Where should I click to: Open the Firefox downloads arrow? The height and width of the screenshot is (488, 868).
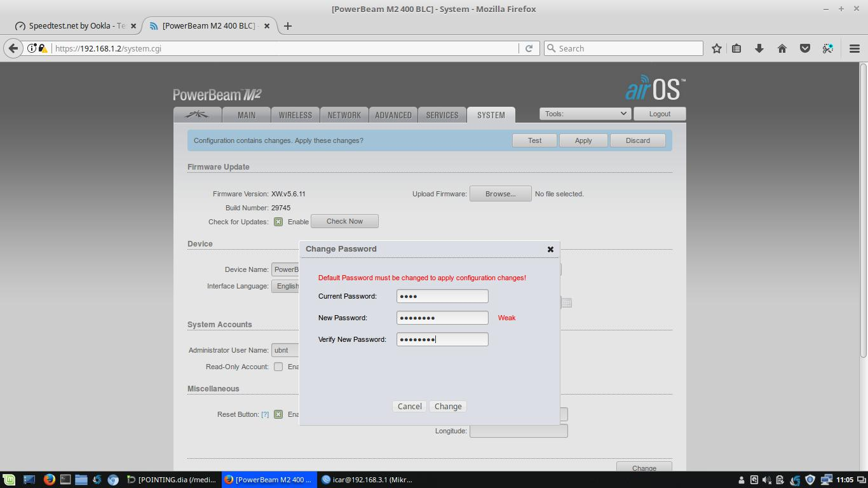pyautogui.click(x=759, y=48)
